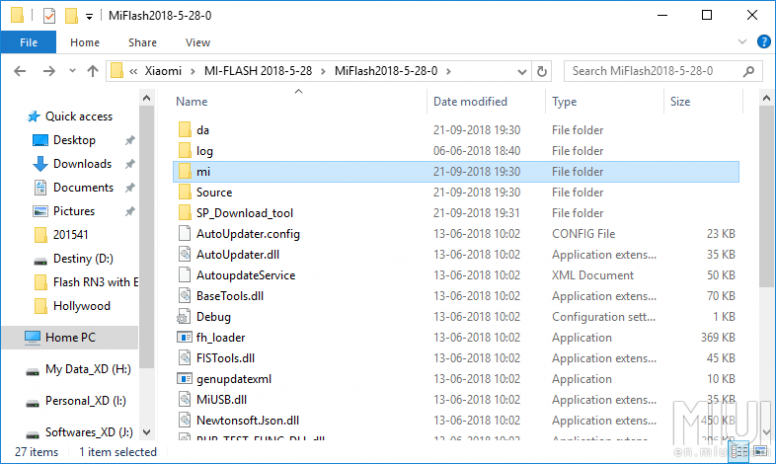Open the Customize Quick Access Toolbar dropdown
Image resolution: width=776 pixels, height=464 pixels.
click(x=89, y=16)
